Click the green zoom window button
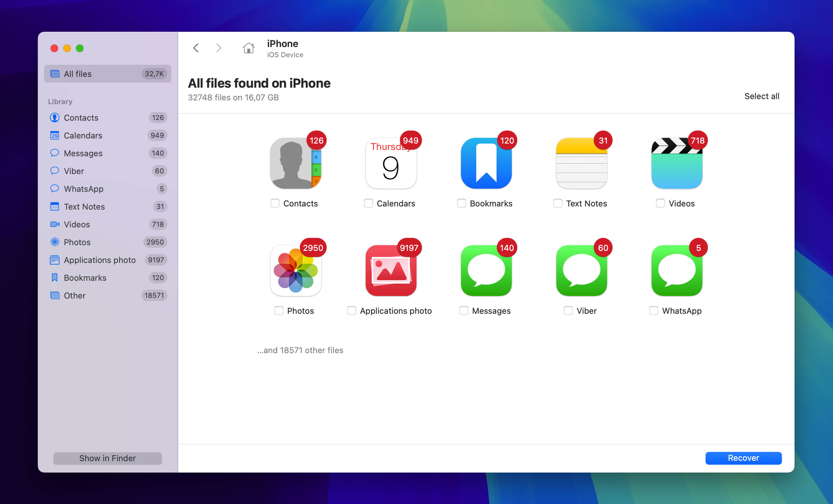The width and height of the screenshot is (833, 504). [80, 48]
